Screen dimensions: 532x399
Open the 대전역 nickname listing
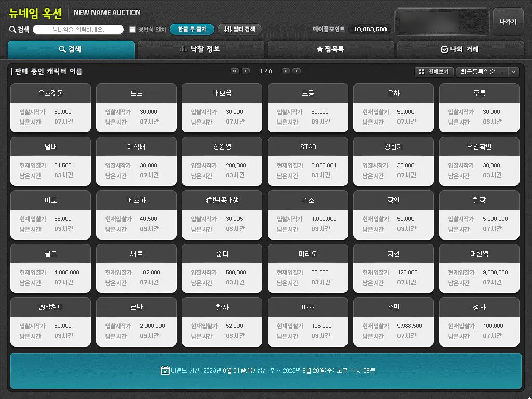(x=478, y=268)
